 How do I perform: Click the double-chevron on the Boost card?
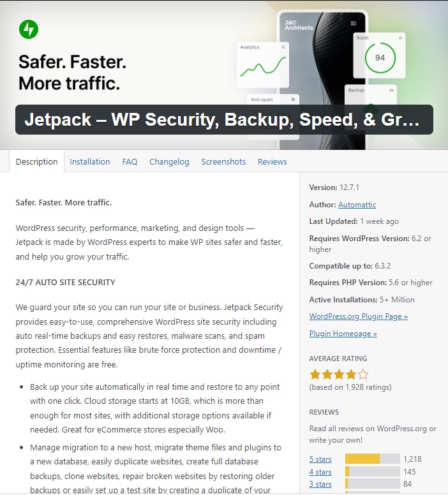point(400,38)
